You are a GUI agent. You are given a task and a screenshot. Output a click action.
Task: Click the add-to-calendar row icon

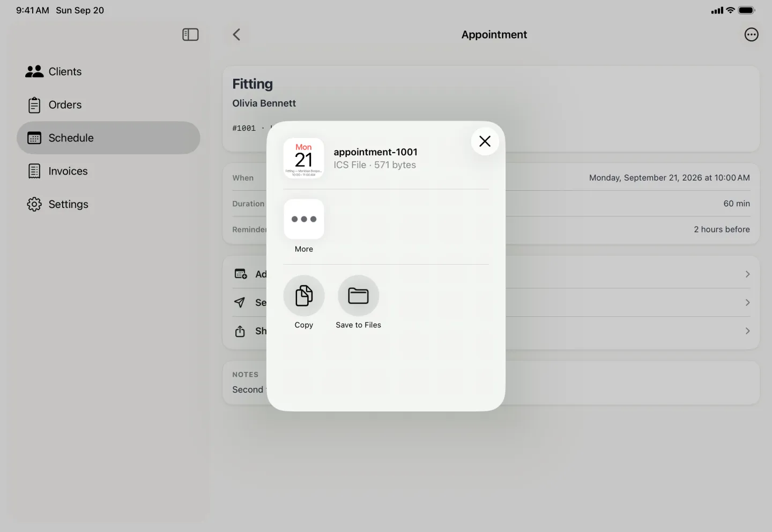(x=241, y=274)
